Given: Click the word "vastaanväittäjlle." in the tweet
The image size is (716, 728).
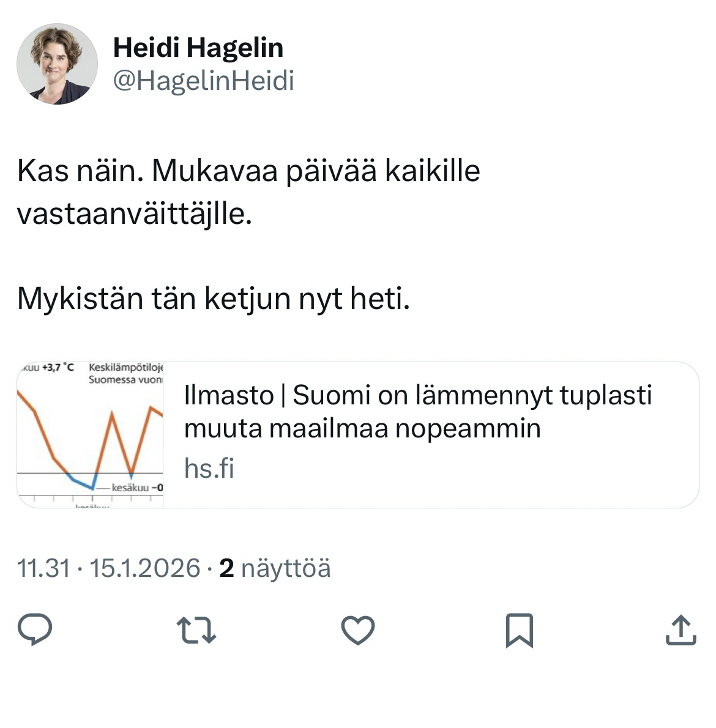Looking at the screenshot, I should [x=135, y=214].
